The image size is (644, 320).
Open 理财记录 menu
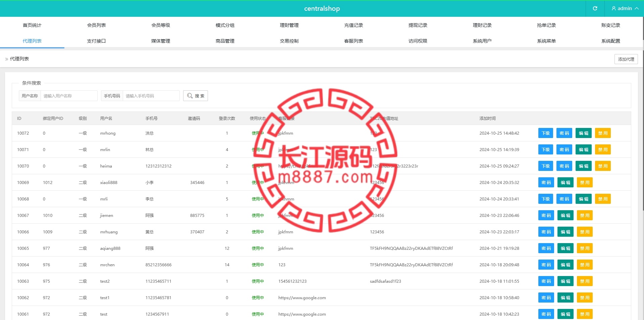(x=482, y=25)
